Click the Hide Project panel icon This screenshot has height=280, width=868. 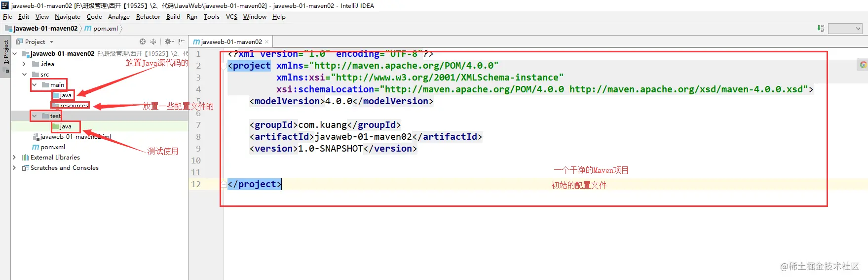(x=181, y=42)
